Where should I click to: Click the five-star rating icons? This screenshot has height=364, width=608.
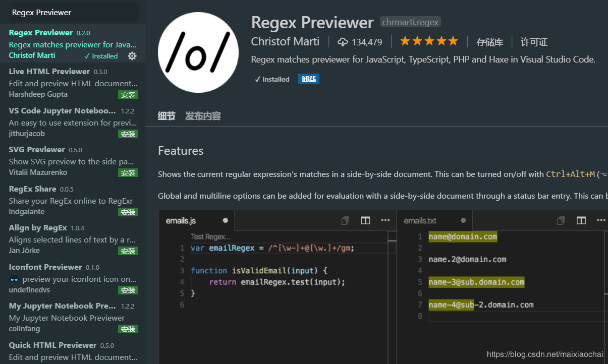[429, 41]
